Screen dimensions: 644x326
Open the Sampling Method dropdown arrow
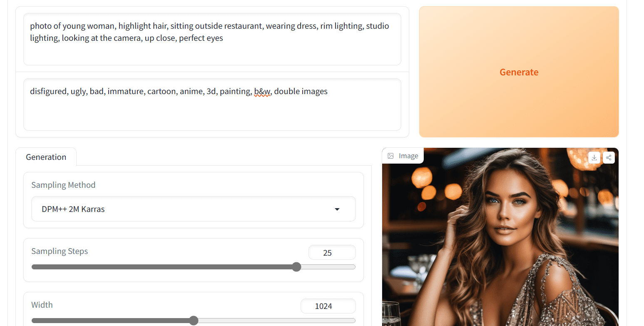337,209
